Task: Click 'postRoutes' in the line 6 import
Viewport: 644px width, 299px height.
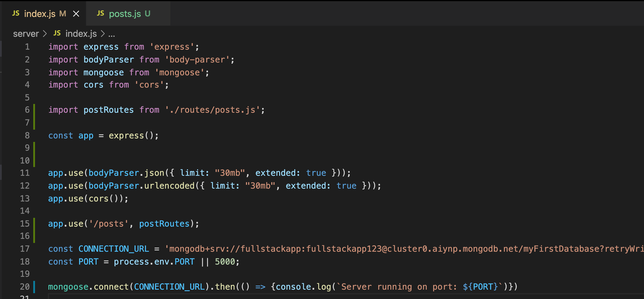Action: click(108, 110)
